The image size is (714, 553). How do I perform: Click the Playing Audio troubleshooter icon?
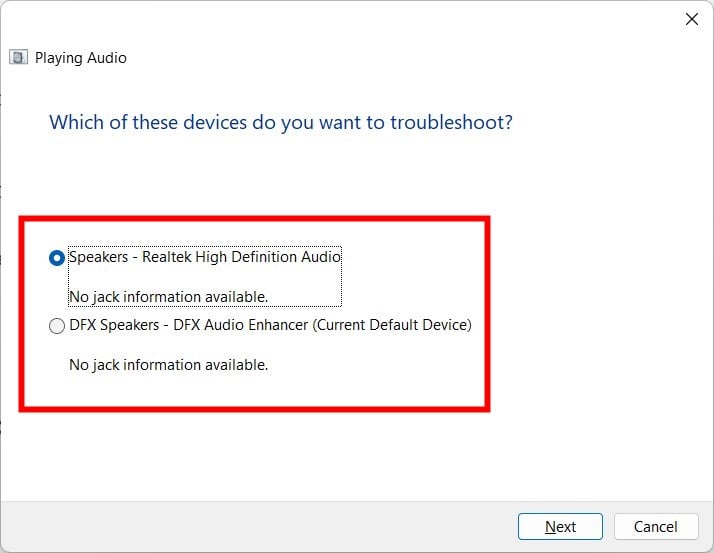pyautogui.click(x=18, y=57)
